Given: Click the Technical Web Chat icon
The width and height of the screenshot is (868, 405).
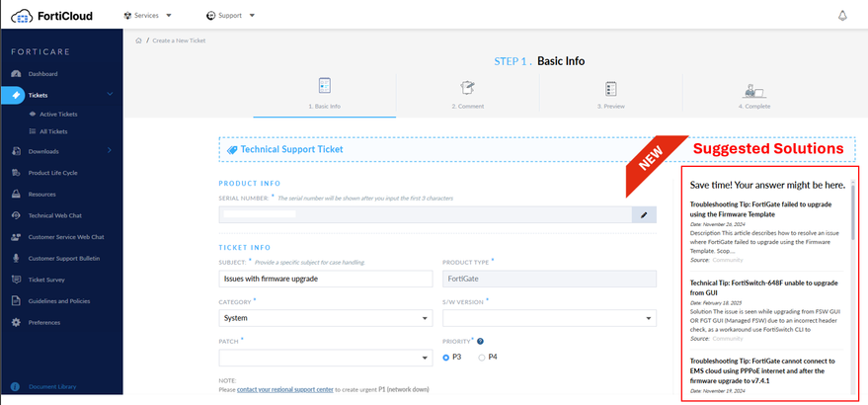Looking at the screenshot, I should pos(16,215).
